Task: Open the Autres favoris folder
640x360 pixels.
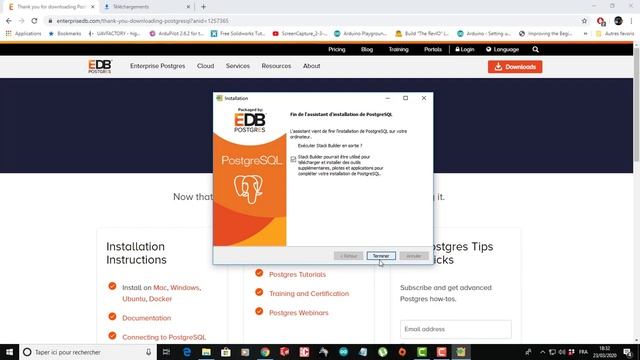Action: point(615,33)
